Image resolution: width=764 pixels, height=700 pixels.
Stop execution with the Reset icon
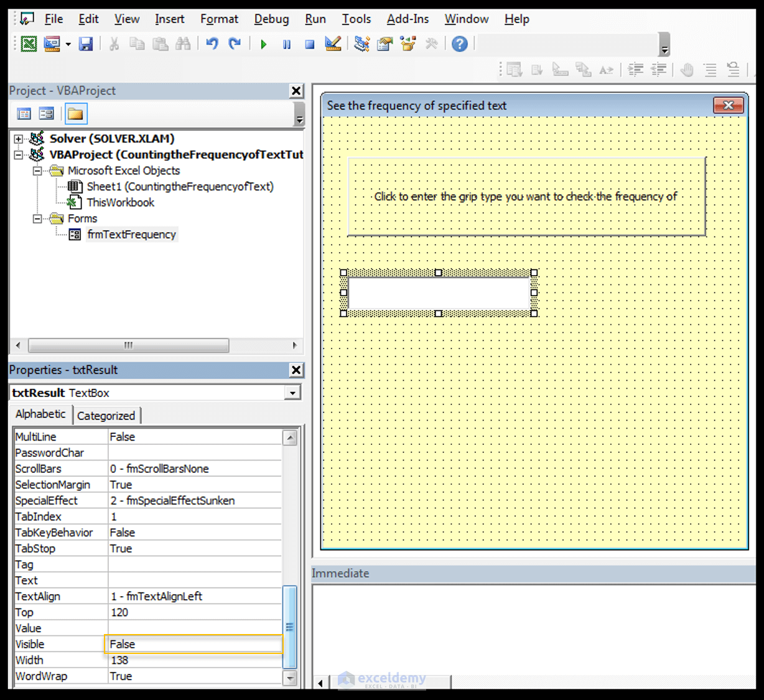click(x=310, y=44)
